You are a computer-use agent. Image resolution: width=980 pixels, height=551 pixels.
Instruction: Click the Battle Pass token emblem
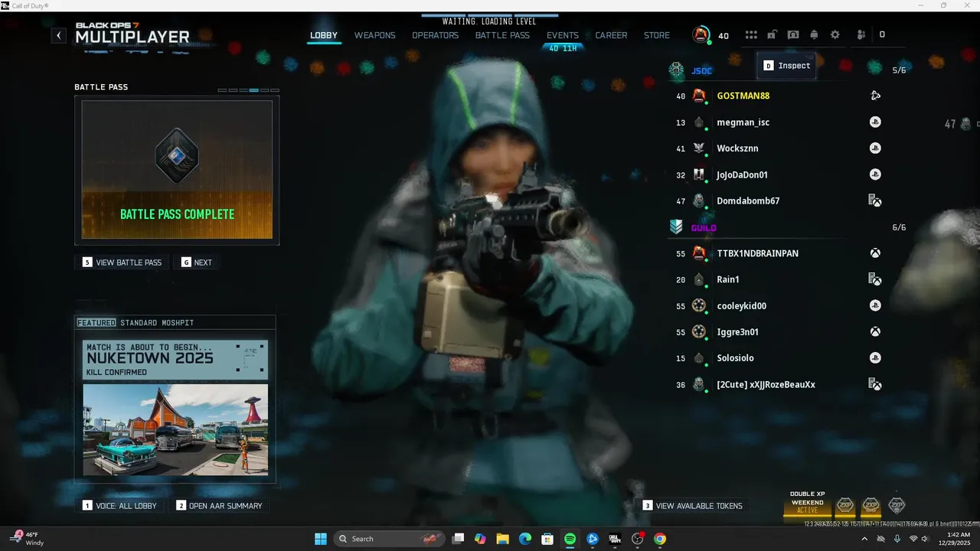pyautogui.click(x=177, y=155)
